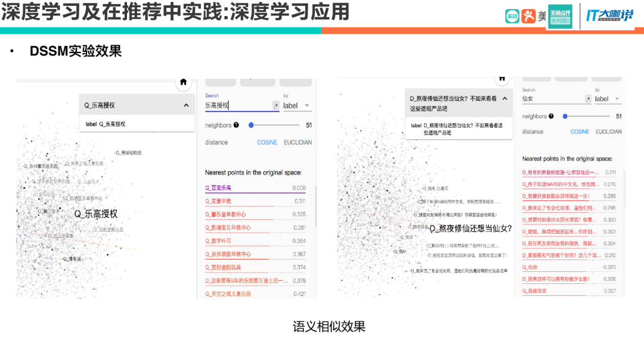The width and height of the screenshot is (644, 359).
Task: Select COSINE distance in the right panel
Action: point(580,131)
